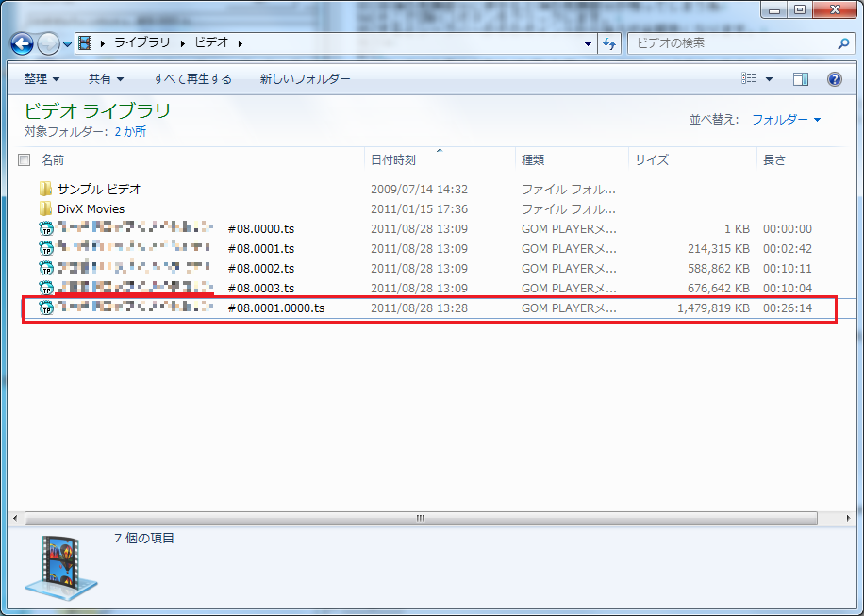Click the Forward navigation arrow button
Viewport: 864px width, 616px height.
(48, 43)
